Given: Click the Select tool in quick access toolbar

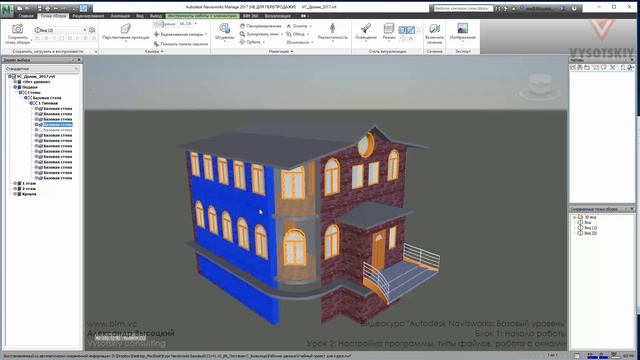Looking at the screenshot, I should click(x=84, y=8).
